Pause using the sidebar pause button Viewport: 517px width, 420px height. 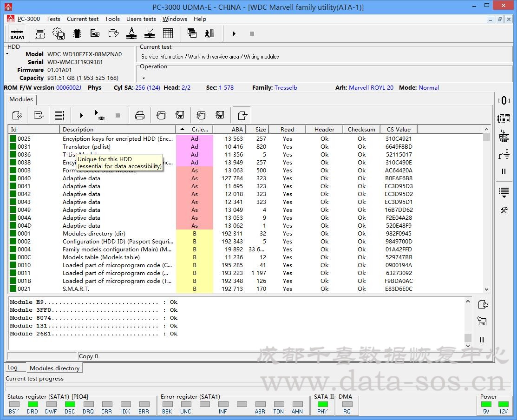click(x=504, y=171)
